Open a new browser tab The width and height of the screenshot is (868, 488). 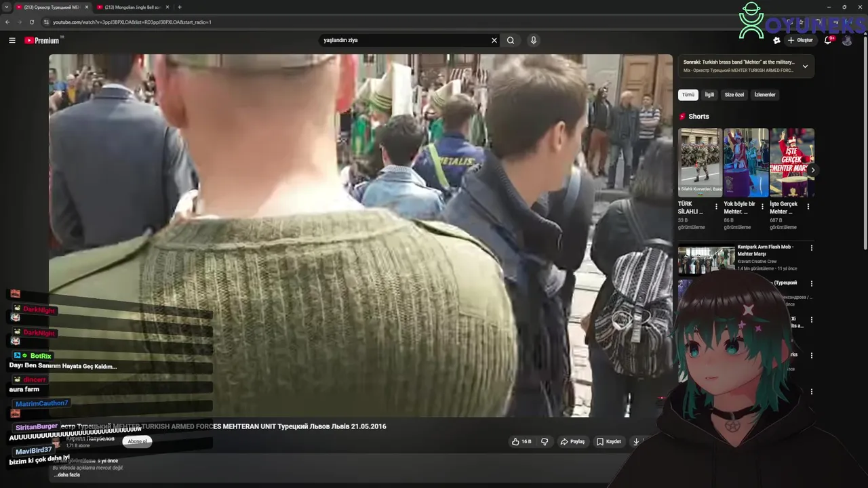coord(180,7)
